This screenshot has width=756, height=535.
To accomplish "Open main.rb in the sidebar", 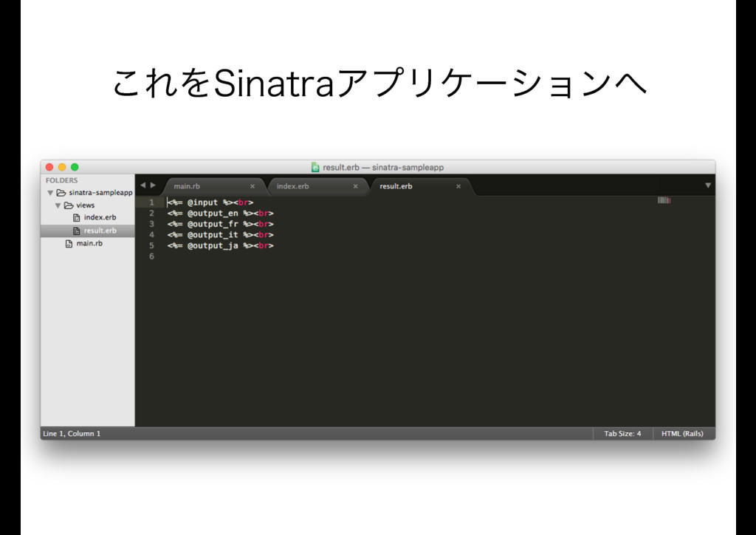I will tap(89, 243).
